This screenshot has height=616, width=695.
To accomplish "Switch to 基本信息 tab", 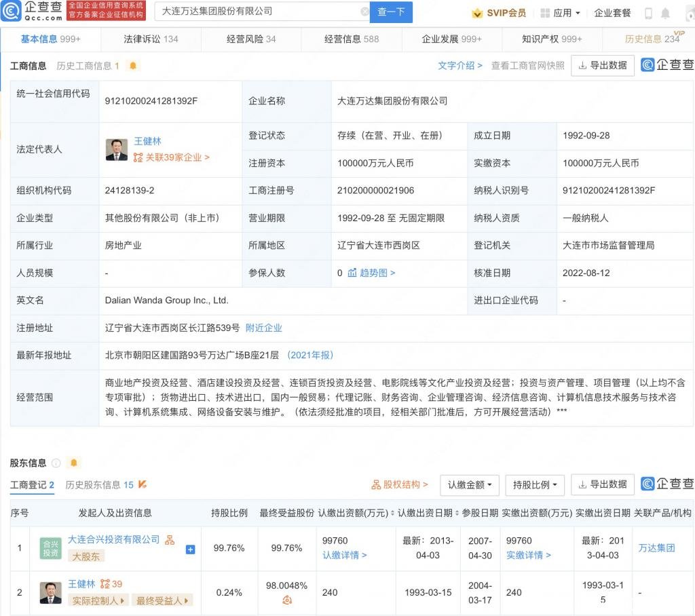I will coord(50,39).
